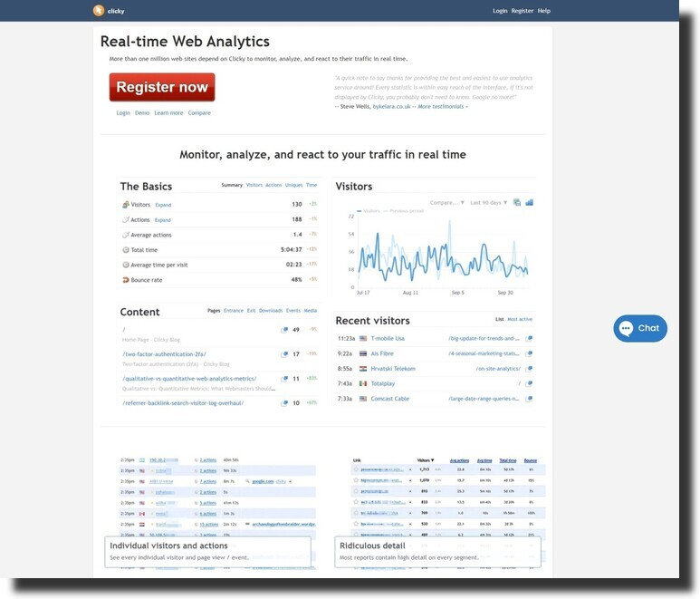Open the Comcast Cable visitor link
Viewport: 700px width, 599px height.
click(389, 399)
